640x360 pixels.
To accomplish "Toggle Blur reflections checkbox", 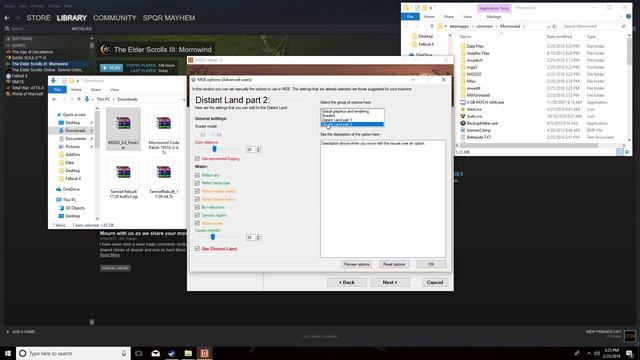I will point(197,207).
